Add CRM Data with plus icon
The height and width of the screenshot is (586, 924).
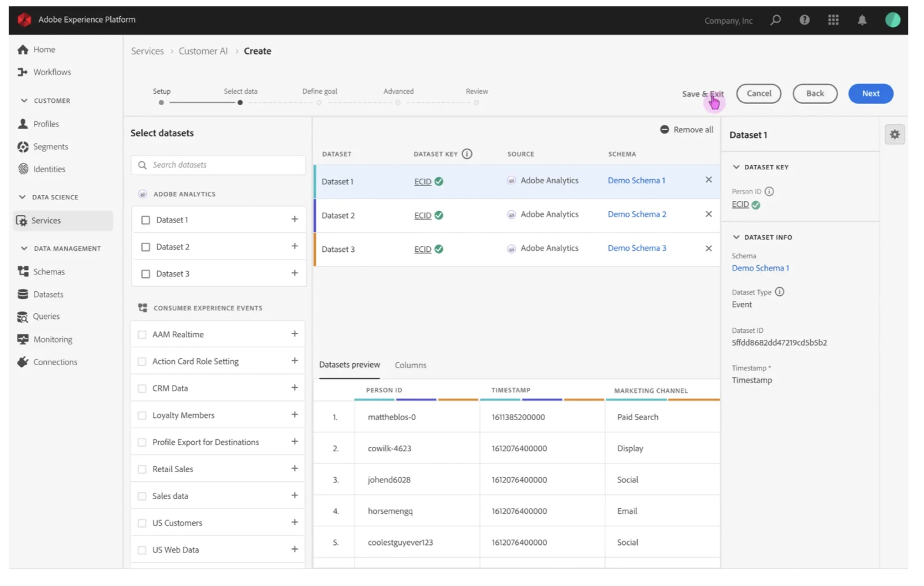pyautogui.click(x=295, y=387)
